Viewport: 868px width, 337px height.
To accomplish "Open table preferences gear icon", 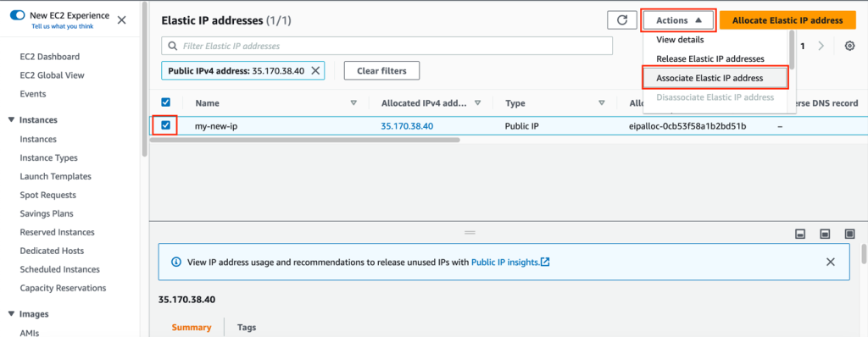I will 849,46.
